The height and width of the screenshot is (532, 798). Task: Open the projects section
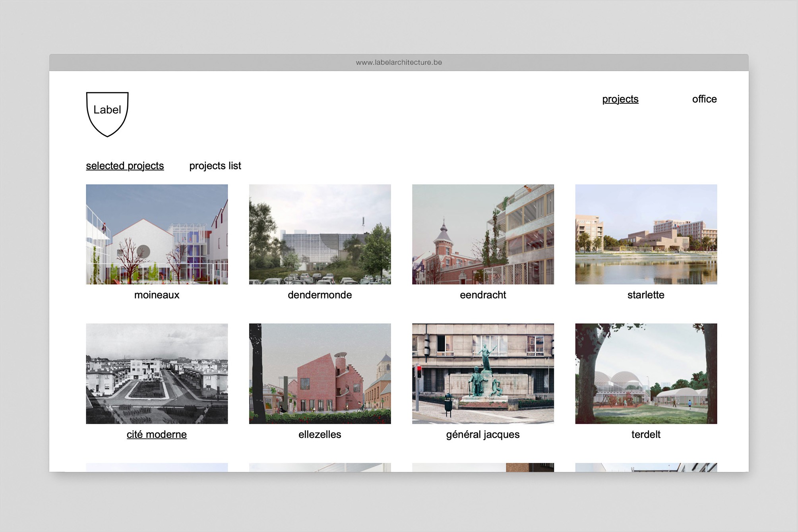pyautogui.click(x=620, y=99)
